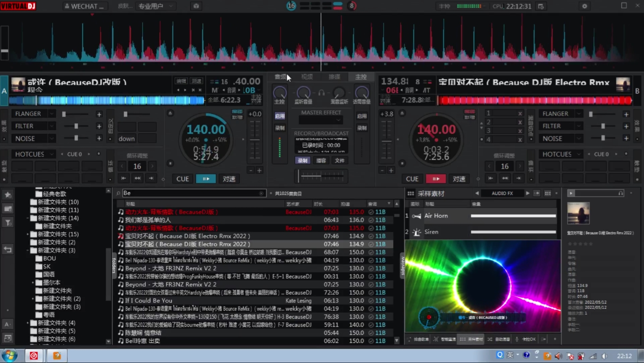Click the crossfader slider
This screenshot has height=363, width=644.
pos(321,176)
